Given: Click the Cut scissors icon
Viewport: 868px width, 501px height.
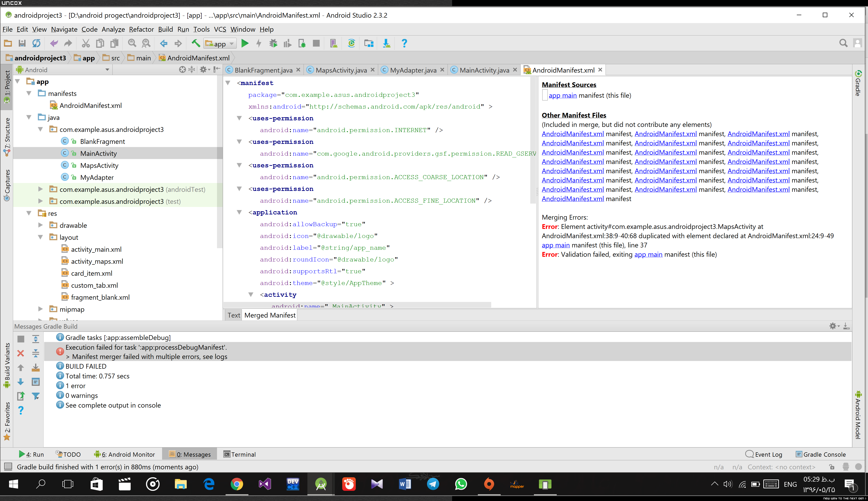Looking at the screenshot, I should [86, 43].
